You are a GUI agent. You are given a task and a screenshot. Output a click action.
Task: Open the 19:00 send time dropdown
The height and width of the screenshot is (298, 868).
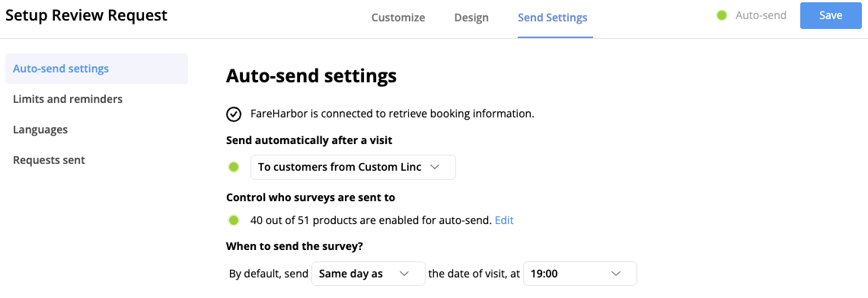(579, 274)
